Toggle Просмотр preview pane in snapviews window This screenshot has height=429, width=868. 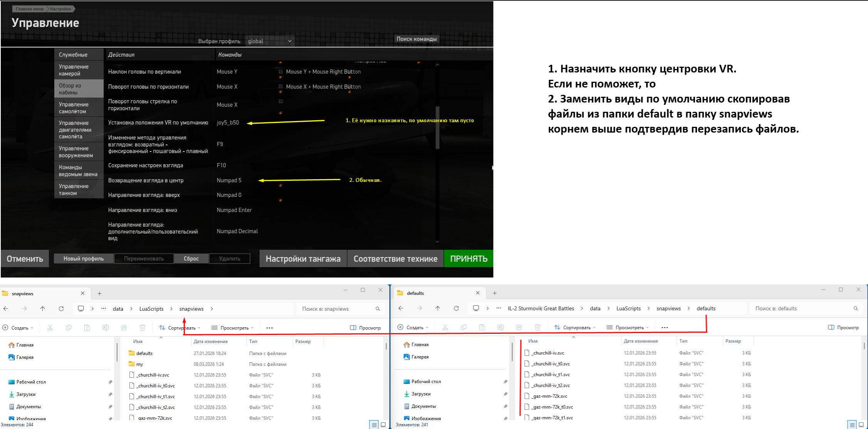(x=365, y=328)
